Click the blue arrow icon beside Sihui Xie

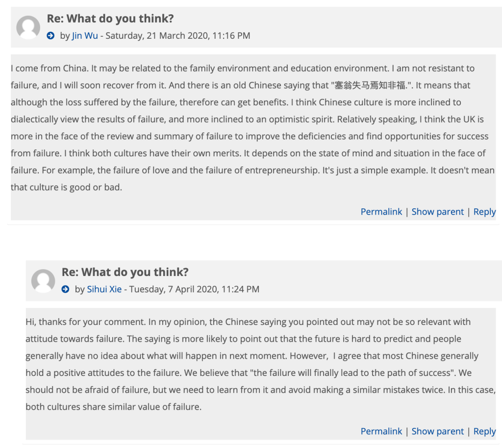click(65, 289)
